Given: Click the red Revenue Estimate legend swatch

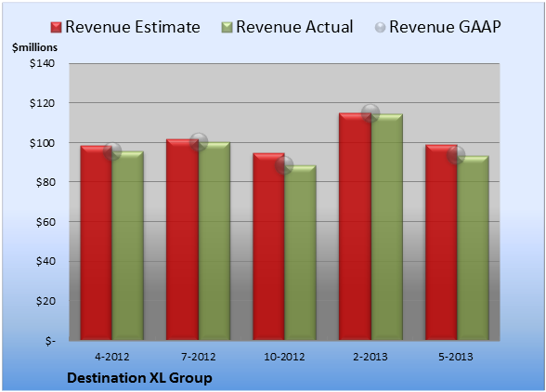Looking at the screenshot, I should pos(56,28).
